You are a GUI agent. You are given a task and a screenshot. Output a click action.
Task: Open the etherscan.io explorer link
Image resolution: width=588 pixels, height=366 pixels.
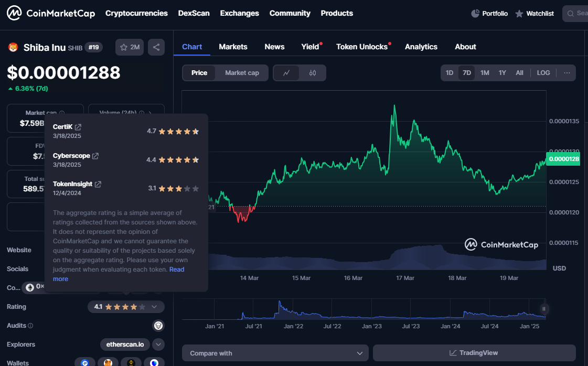click(x=125, y=345)
